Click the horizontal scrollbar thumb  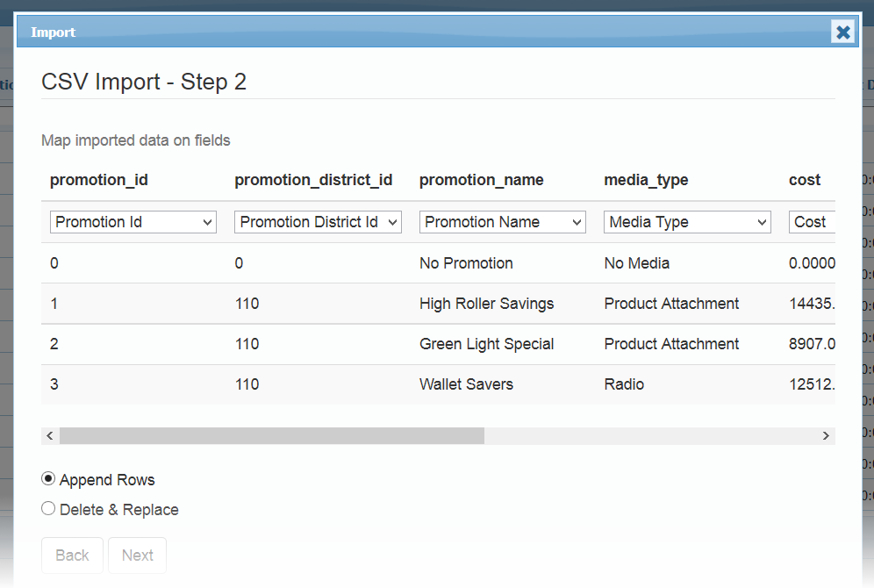(272, 435)
